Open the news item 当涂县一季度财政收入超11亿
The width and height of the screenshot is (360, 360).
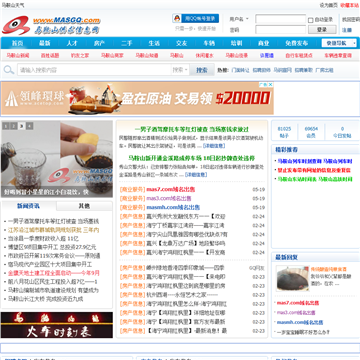[x=43, y=239]
